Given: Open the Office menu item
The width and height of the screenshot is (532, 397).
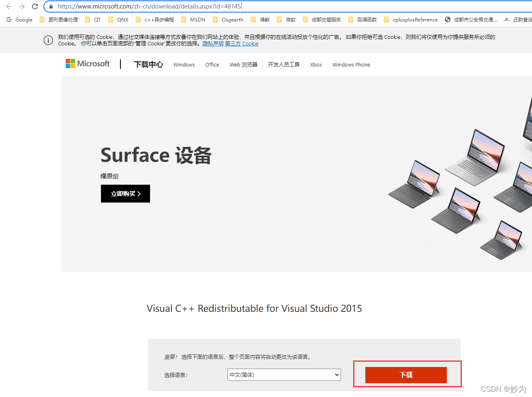Looking at the screenshot, I should tap(212, 65).
